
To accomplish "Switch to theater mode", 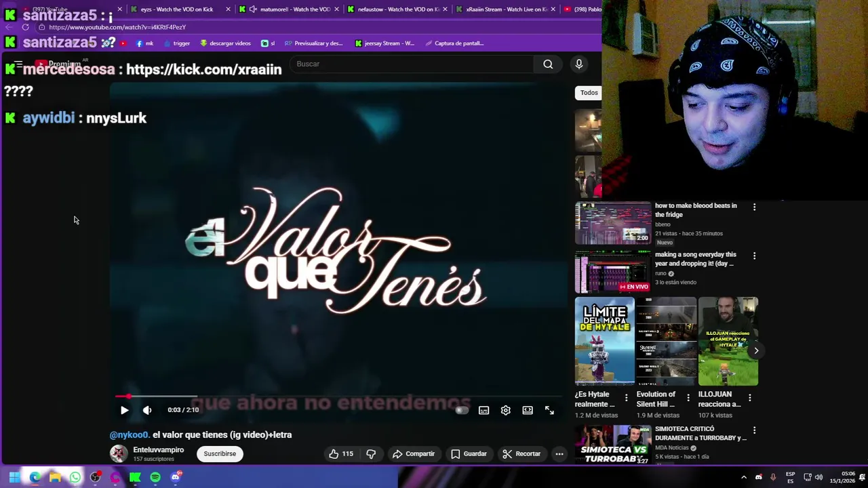I will [528, 410].
